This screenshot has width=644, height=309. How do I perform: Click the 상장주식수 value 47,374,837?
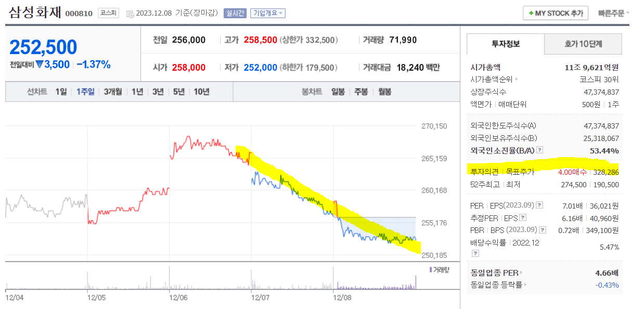pos(601,92)
